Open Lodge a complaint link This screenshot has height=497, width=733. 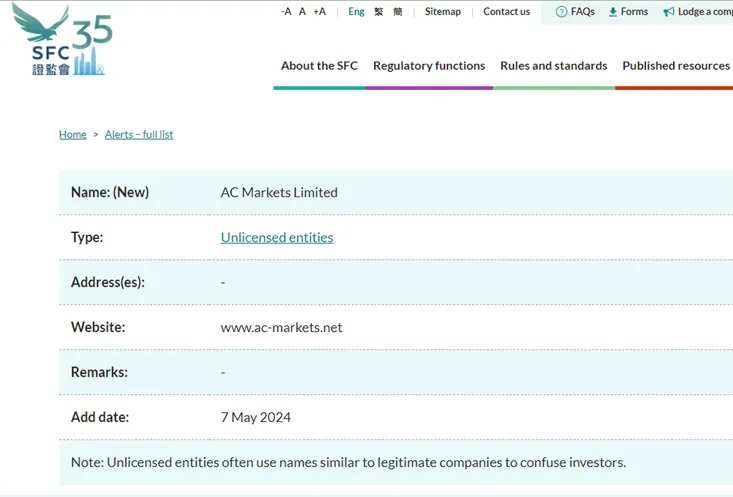tap(705, 12)
